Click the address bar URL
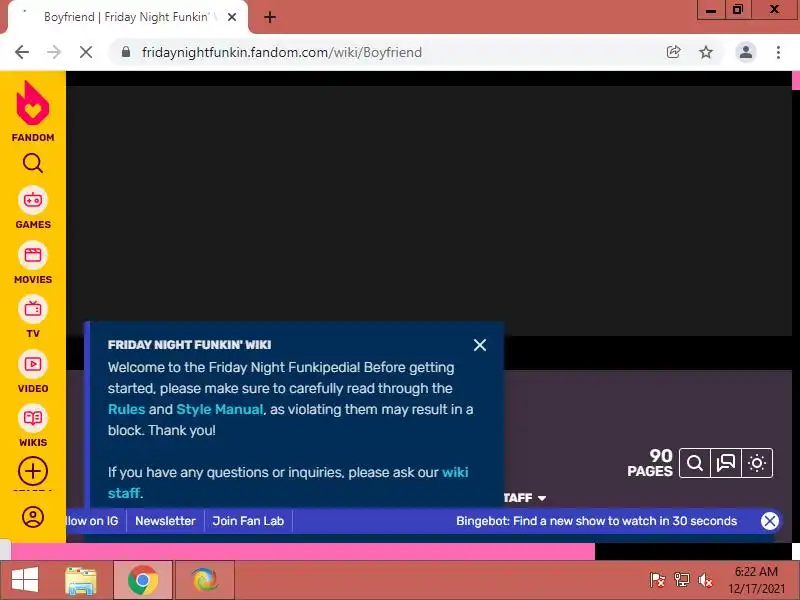This screenshot has height=600, width=800. pos(282,52)
